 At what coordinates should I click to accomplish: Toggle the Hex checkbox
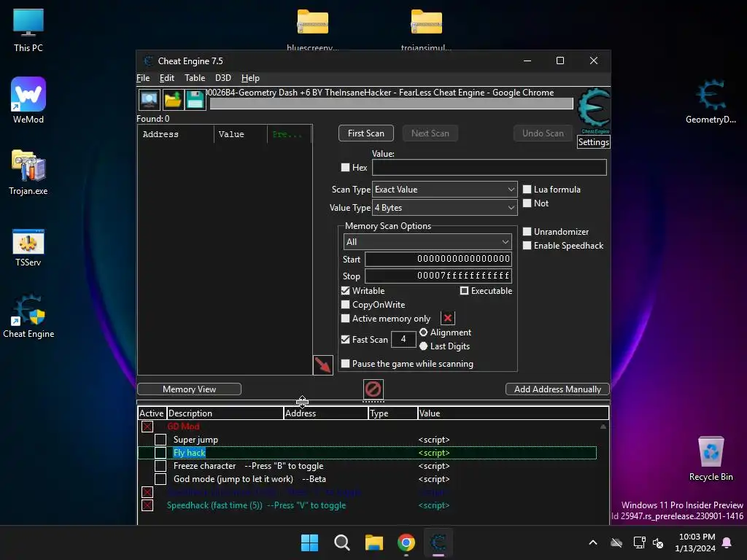[x=345, y=168]
